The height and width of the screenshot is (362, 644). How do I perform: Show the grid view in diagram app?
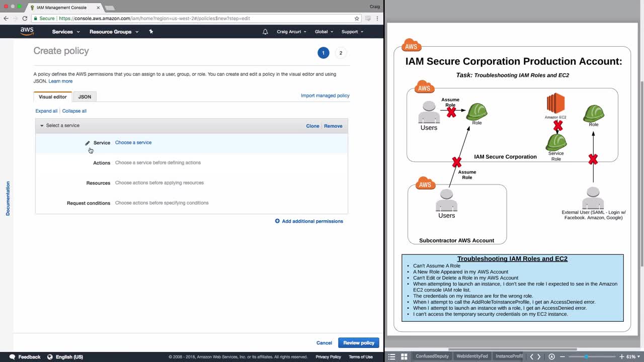click(x=404, y=356)
